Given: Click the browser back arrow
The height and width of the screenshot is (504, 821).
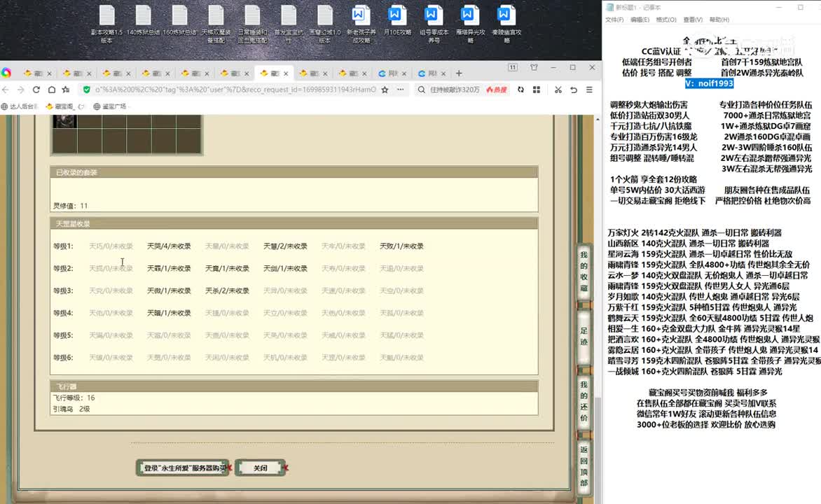Looking at the screenshot, I should 6,90.
